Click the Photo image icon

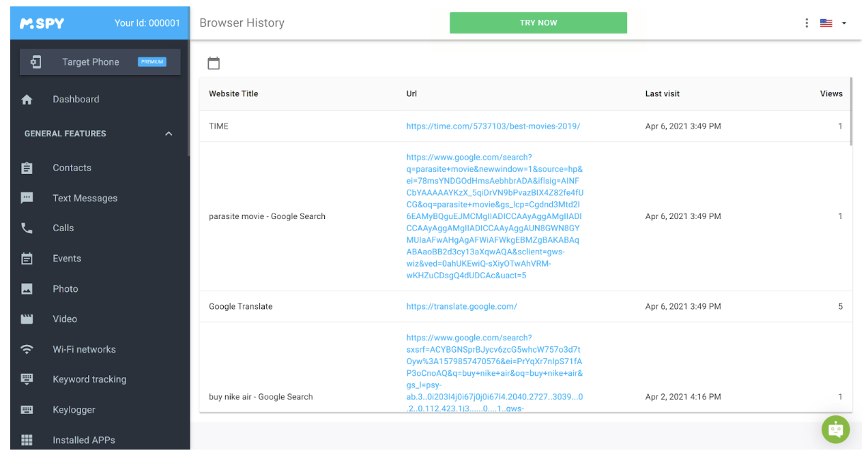(x=27, y=289)
